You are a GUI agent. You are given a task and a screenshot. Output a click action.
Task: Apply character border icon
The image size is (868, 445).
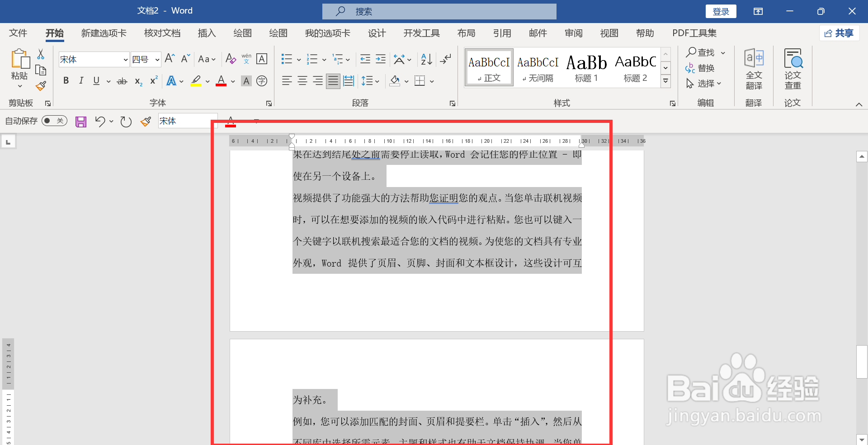(262, 59)
